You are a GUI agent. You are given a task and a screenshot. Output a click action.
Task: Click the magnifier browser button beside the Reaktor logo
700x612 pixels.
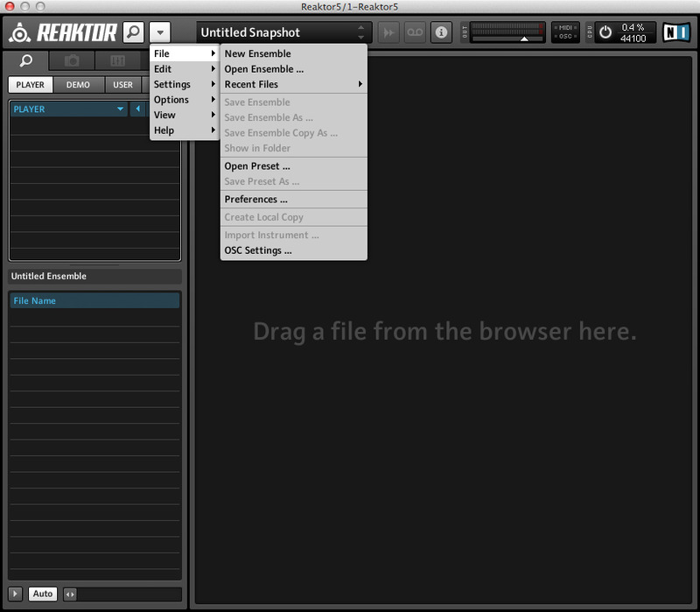(x=133, y=32)
